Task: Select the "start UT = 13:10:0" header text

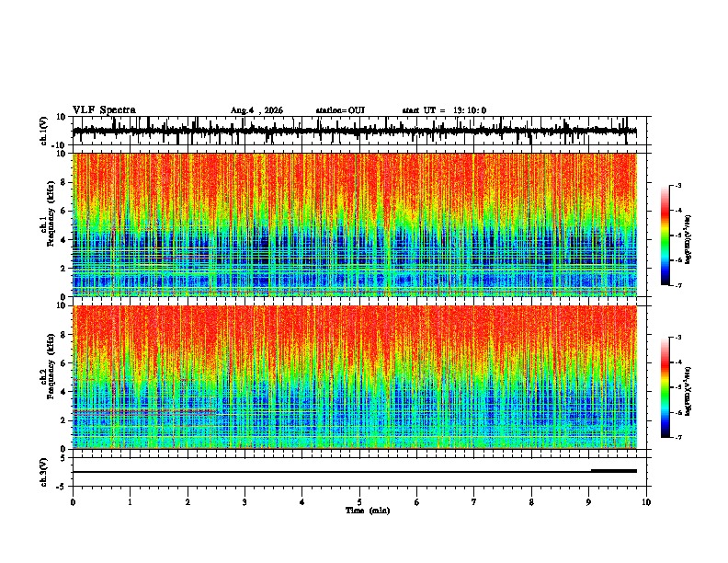Action: coord(444,110)
